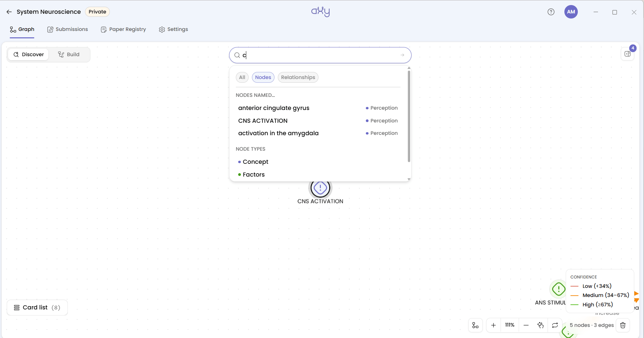Click the System Neuroscience title
The height and width of the screenshot is (338, 644).
click(x=49, y=12)
